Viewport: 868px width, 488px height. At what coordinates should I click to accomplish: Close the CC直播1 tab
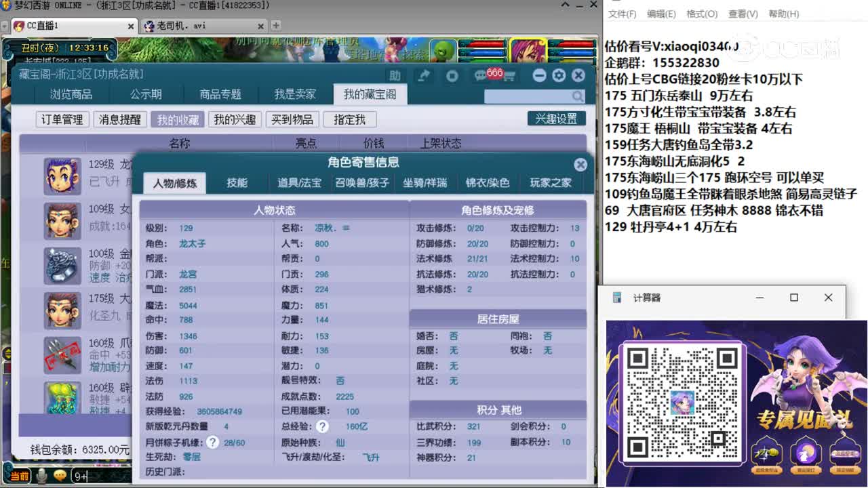[131, 26]
